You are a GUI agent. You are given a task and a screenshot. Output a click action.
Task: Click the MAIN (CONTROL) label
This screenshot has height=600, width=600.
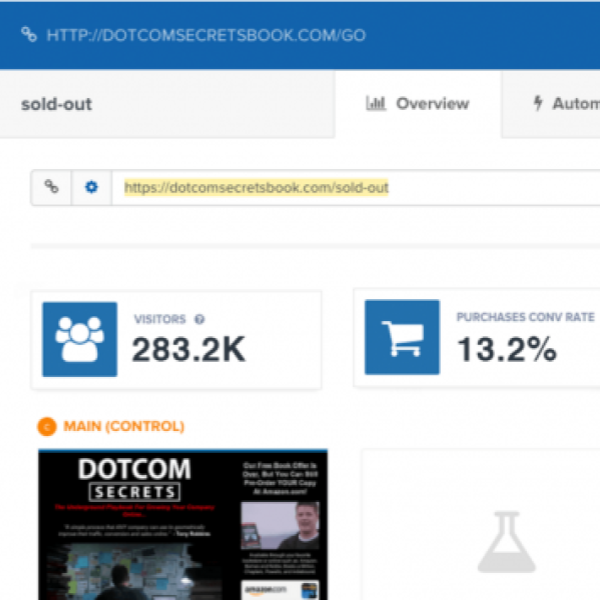124,426
